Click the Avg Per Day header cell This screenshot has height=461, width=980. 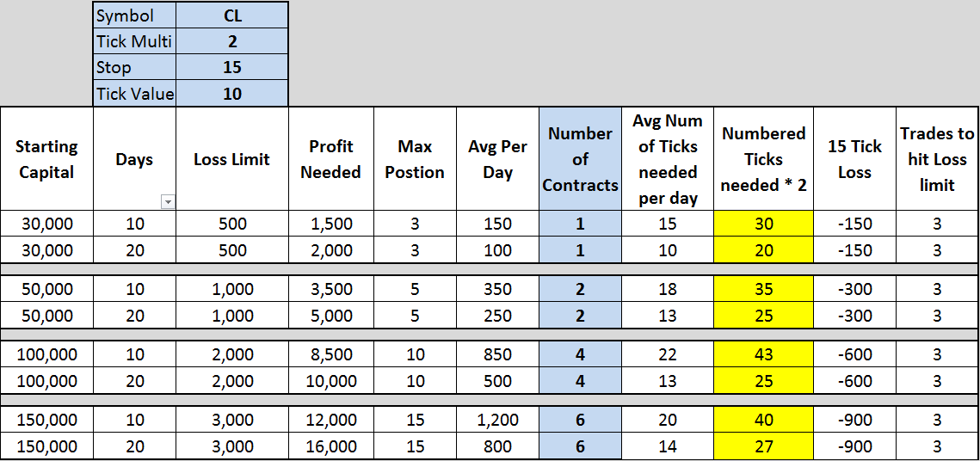click(x=498, y=158)
